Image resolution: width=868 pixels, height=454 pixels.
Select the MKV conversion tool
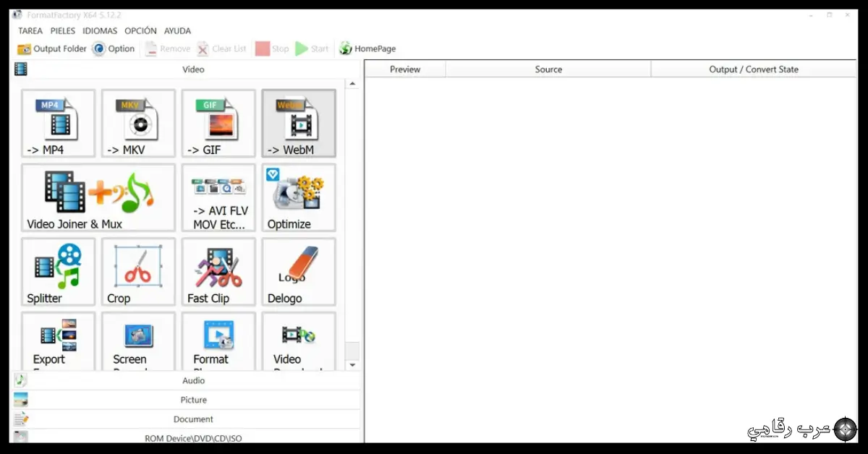point(137,123)
